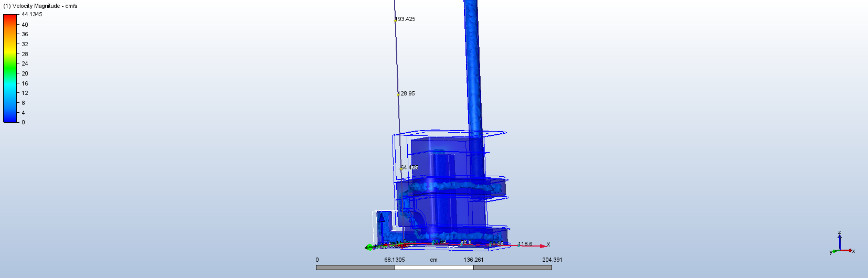Click the red X-axis arrowhead in the model
The height and width of the screenshot is (278, 868).
point(543,246)
